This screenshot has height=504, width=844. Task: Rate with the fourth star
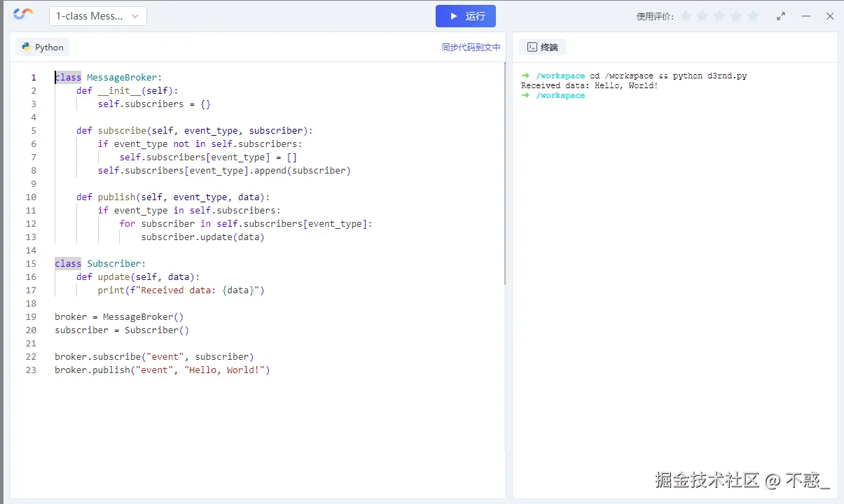736,15
